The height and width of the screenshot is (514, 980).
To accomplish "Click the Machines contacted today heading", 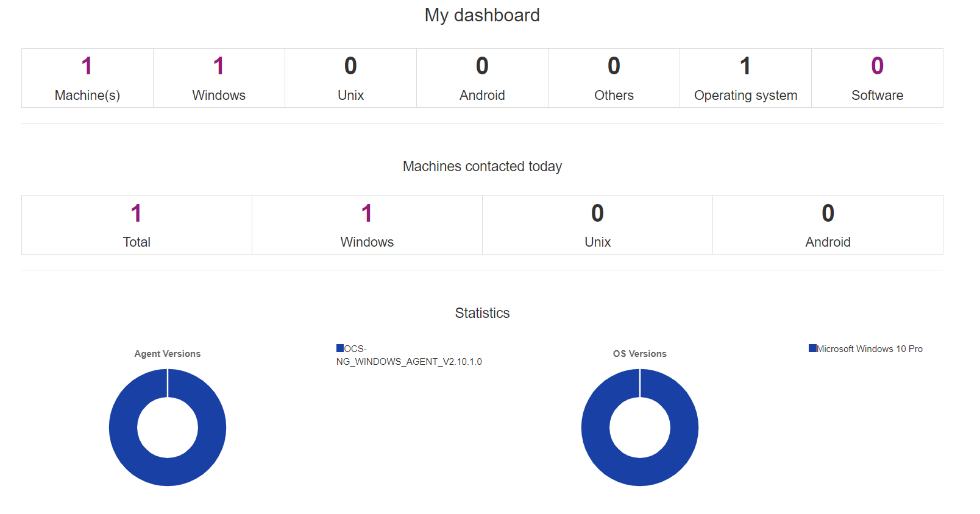I will click(x=482, y=166).
